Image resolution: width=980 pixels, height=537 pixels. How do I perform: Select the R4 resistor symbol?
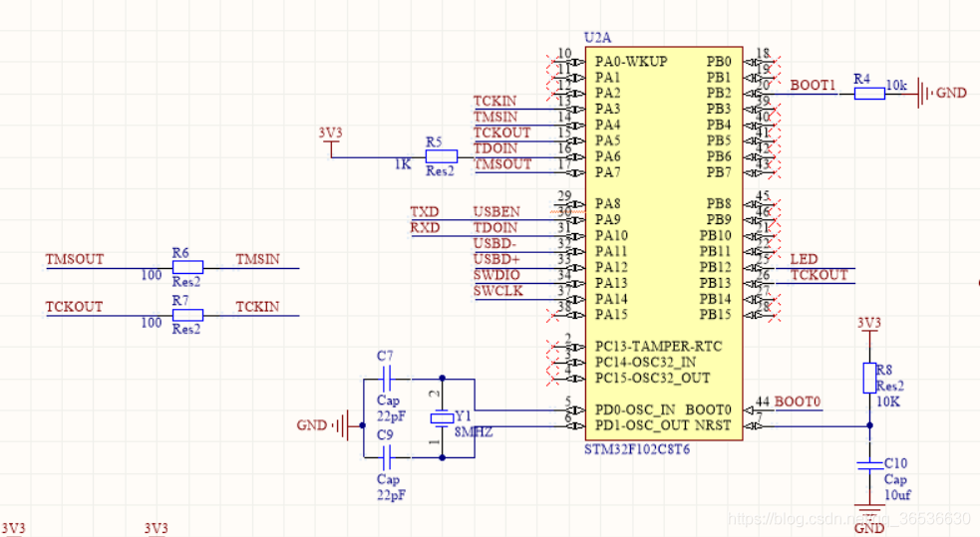[x=869, y=94]
